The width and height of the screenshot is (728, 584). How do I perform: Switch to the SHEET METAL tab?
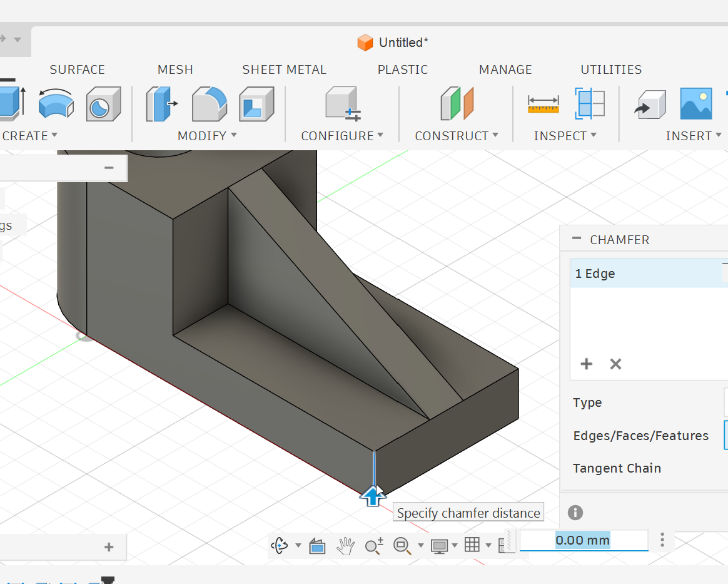(x=284, y=69)
